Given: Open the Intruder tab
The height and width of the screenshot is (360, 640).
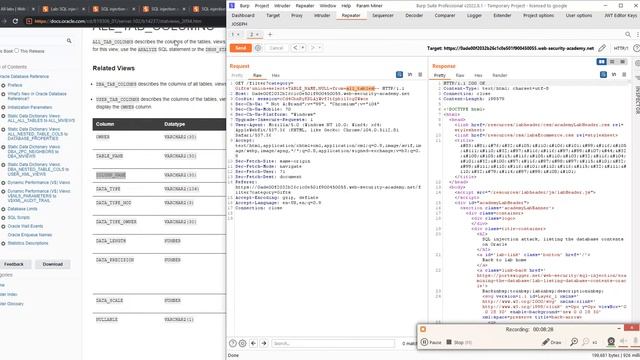Looking at the screenshot, I should [322, 16].
